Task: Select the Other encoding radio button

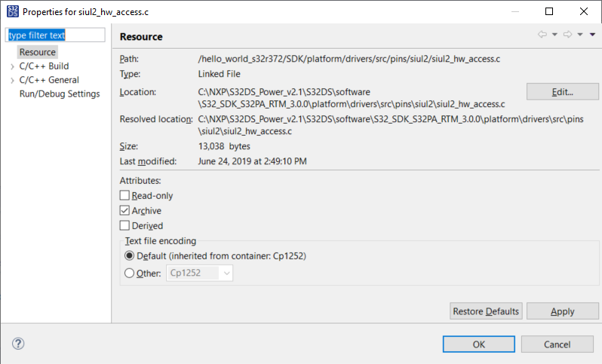Action: tap(128, 274)
